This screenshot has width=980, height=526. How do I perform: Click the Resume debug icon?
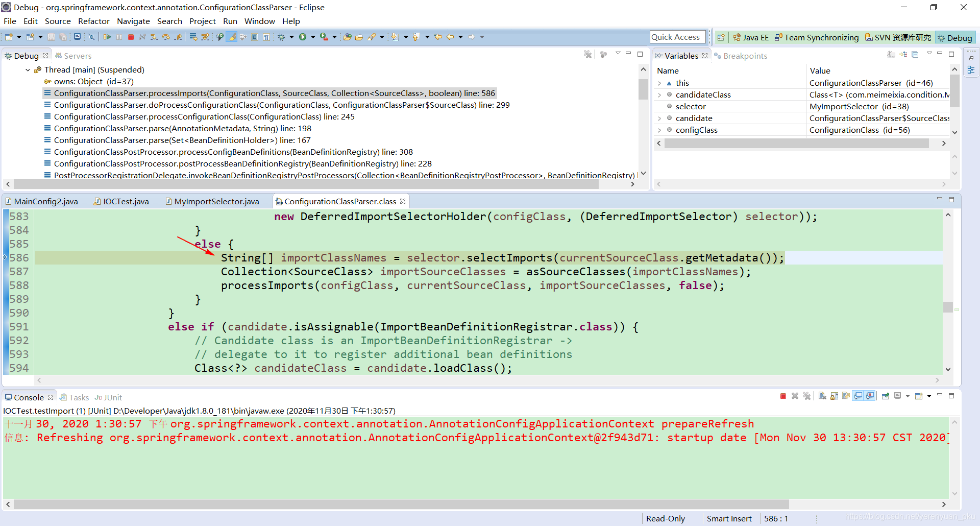click(x=107, y=37)
